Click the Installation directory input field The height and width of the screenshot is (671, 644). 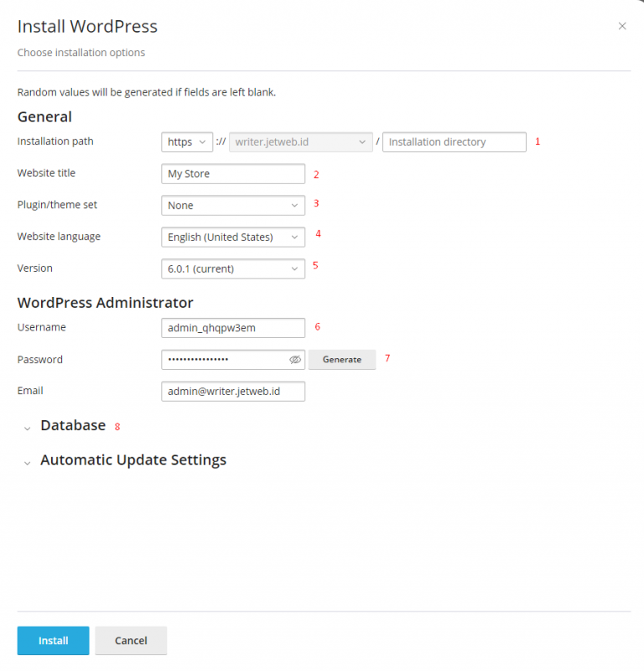tap(454, 142)
